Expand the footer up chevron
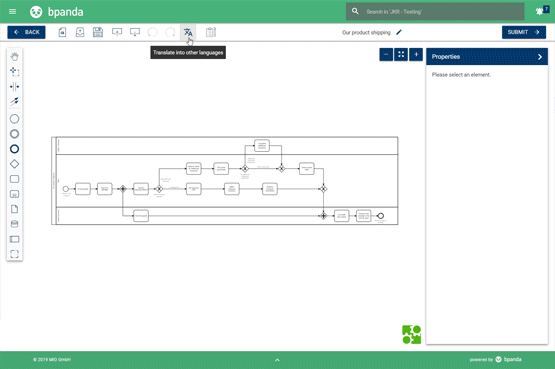The width and height of the screenshot is (555, 369). coord(277,360)
